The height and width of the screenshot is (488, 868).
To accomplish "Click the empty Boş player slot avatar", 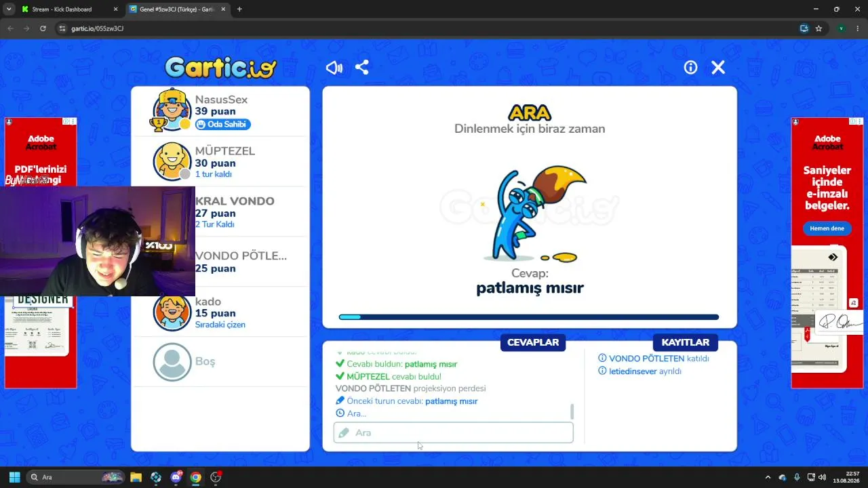I will (172, 362).
